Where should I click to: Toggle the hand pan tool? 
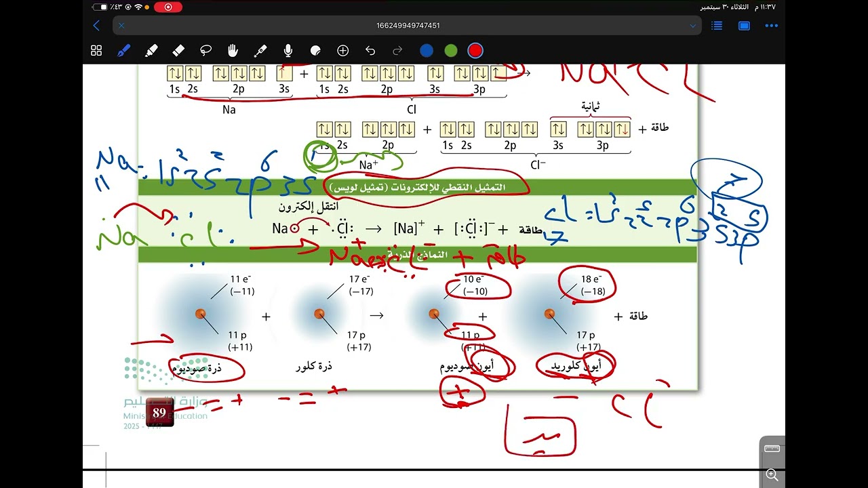233,51
